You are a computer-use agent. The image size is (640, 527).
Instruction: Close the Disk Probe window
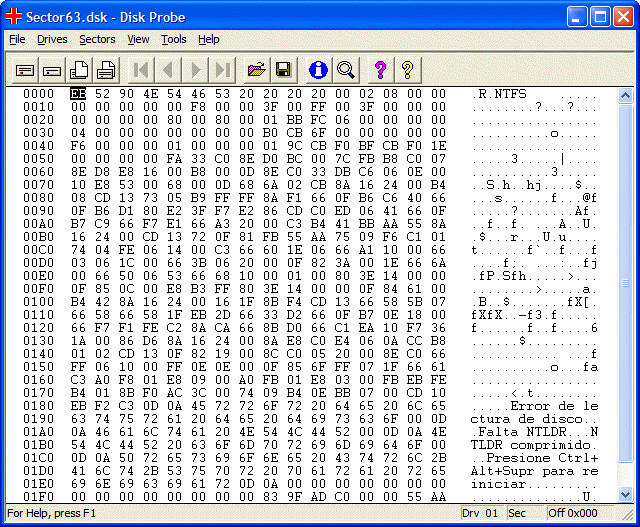pos(624,17)
